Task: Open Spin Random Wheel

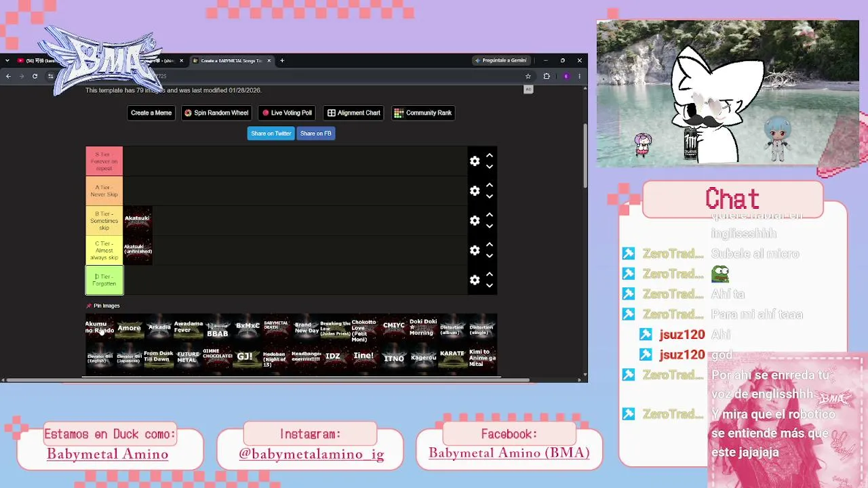Action: 216,113
